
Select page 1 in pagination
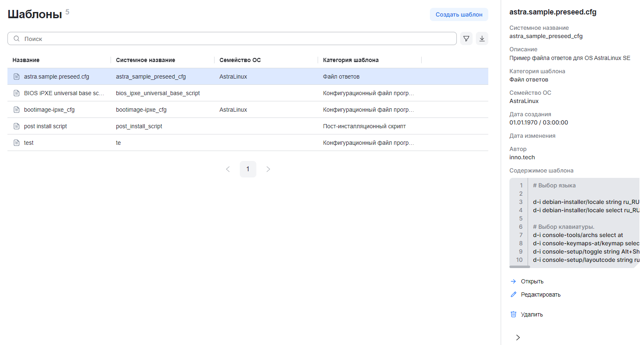point(248,169)
